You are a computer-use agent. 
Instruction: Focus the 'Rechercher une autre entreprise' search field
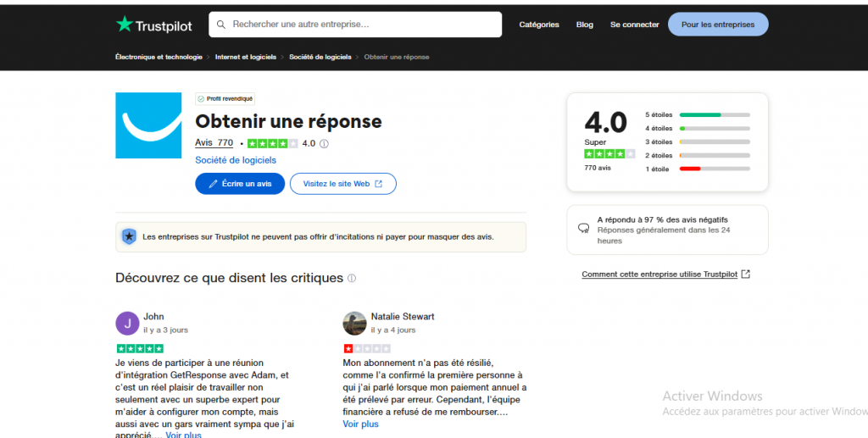click(355, 25)
